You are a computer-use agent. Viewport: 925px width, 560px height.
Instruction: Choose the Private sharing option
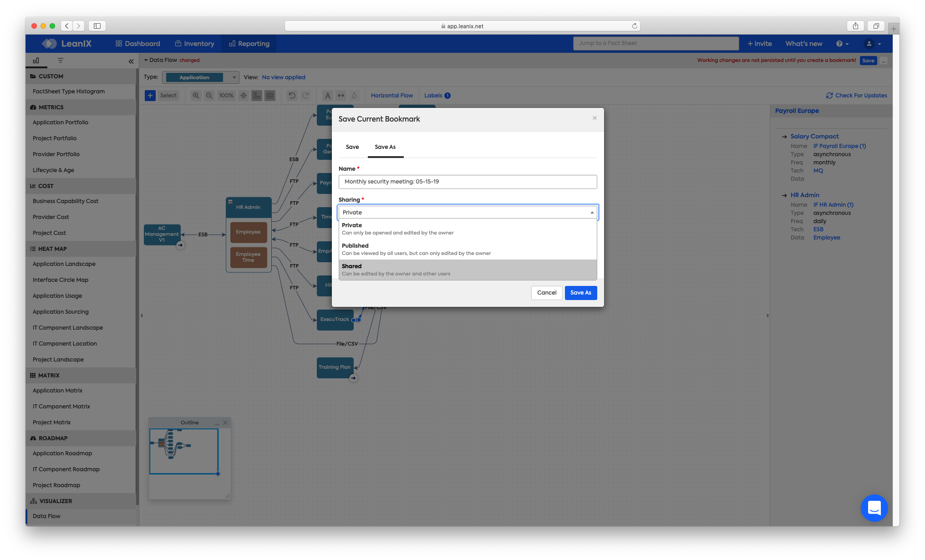(468, 229)
